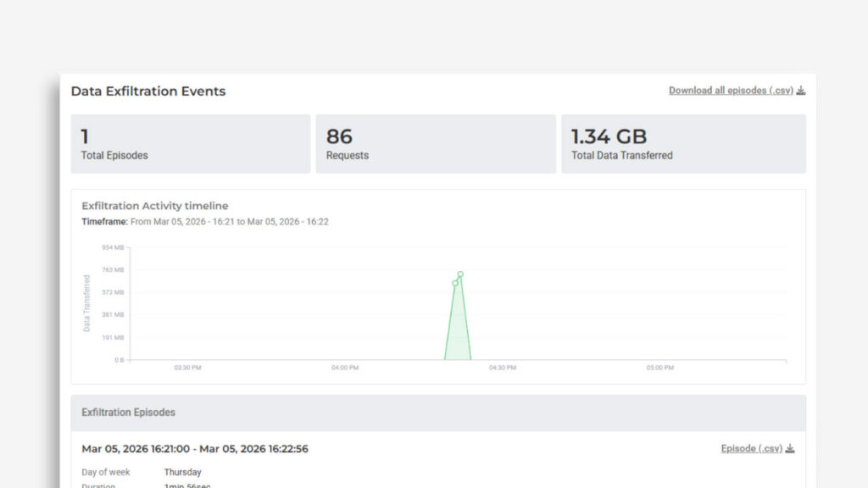
Task: Select the Total Episodes summary card
Action: point(191,144)
